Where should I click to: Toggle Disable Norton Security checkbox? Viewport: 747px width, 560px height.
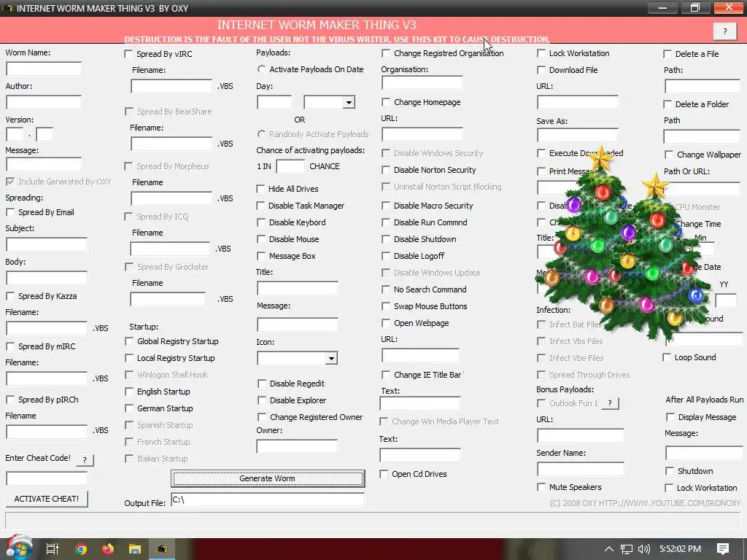pos(386,170)
